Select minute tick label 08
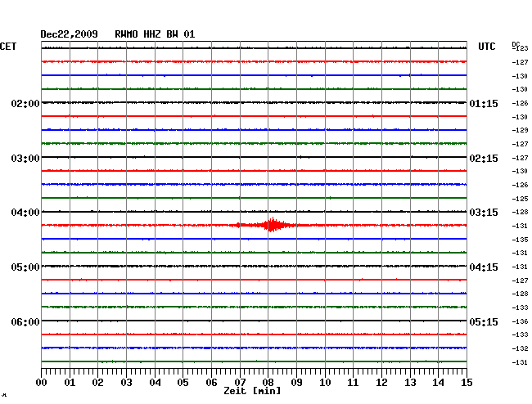The height and width of the screenshot is (404, 532). [x=268, y=382]
